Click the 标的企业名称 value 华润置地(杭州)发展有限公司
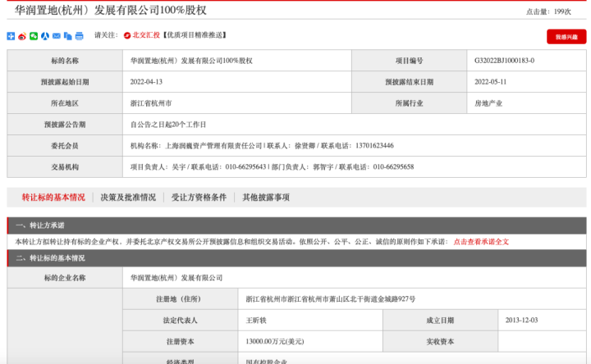591x364 pixels. (x=176, y=278)
